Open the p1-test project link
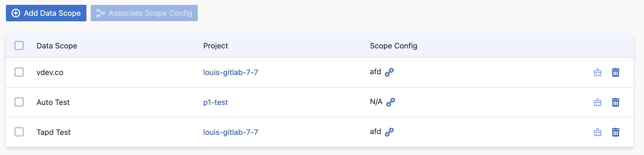 (215, 102)
